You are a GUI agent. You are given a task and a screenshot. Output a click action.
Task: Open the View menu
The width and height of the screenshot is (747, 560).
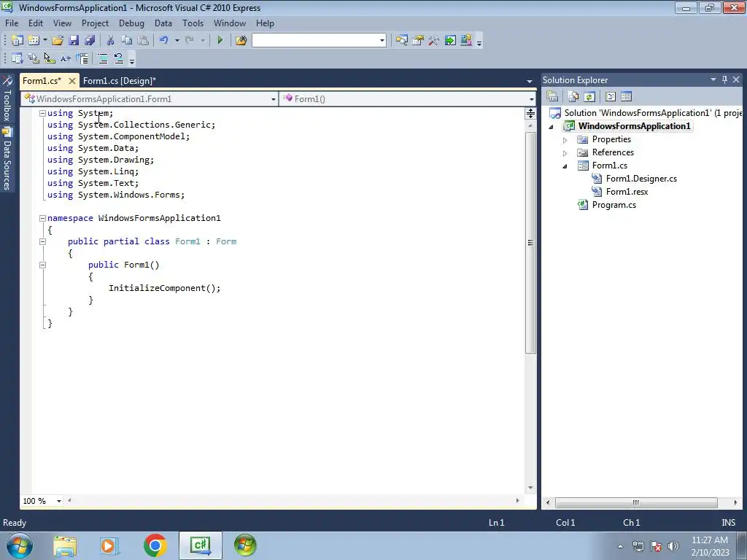62,23
